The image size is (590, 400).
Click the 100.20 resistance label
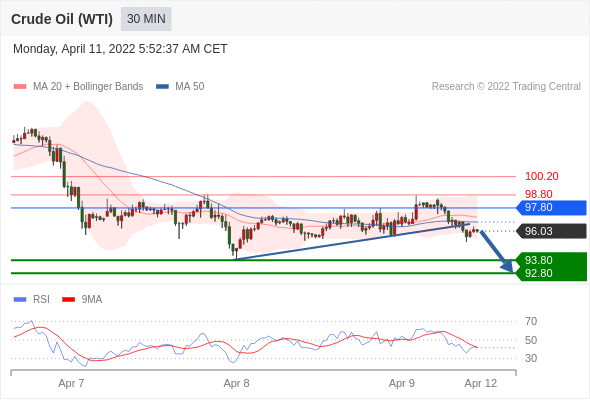(x=541, y=176)
